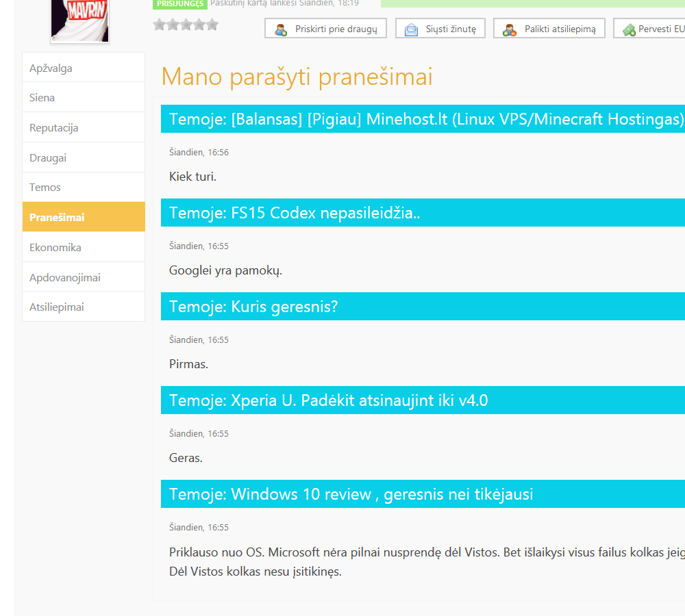
Task: Open the Siena sidebar tab
Action: 84,97
